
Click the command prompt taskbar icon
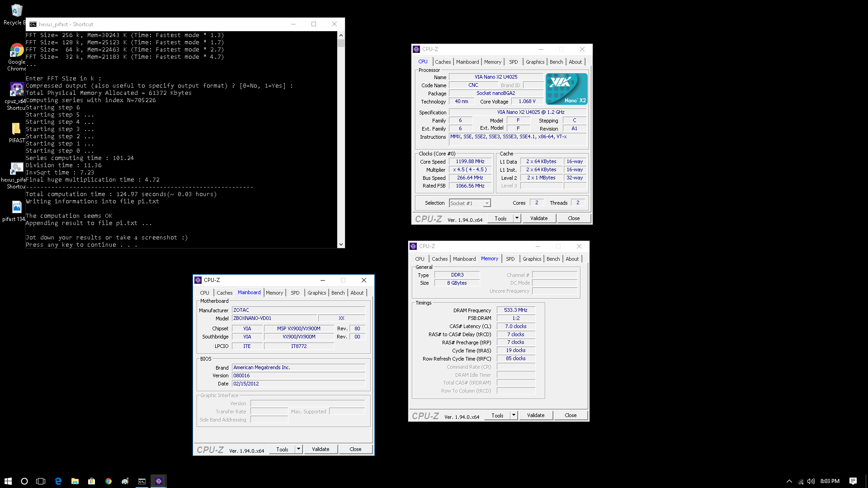coord(142,481)
